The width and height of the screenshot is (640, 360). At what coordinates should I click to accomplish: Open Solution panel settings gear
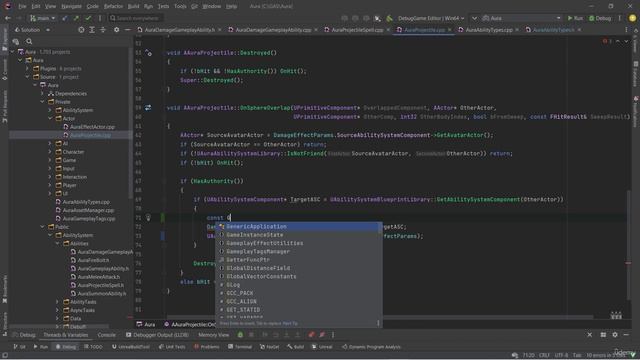coord(116,30)
